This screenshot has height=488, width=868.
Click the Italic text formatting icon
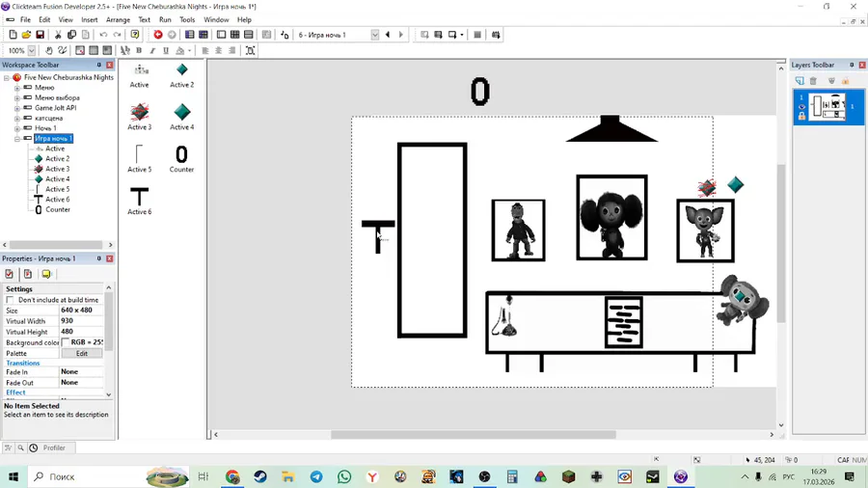tap(152, 50)
